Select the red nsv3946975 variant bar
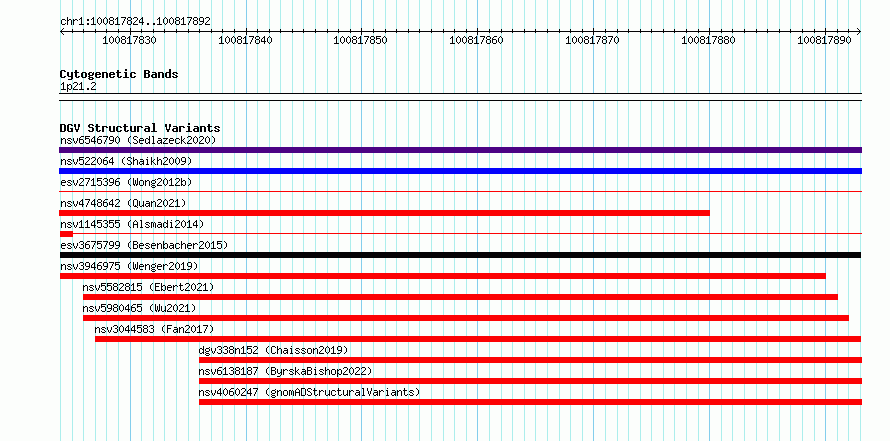This screenshot has height=441, width=890. 443,276
